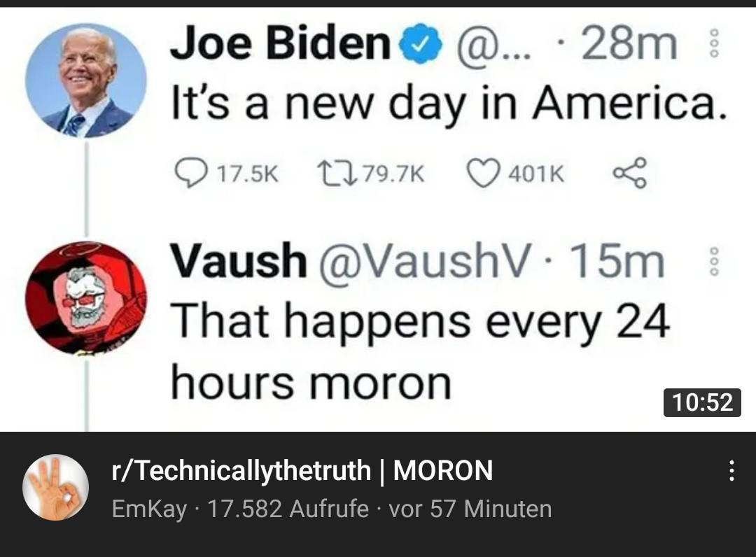This screenshot has height=557, width=756.
Task: Click the Vaush display name
Action: [x=239, y=262]
